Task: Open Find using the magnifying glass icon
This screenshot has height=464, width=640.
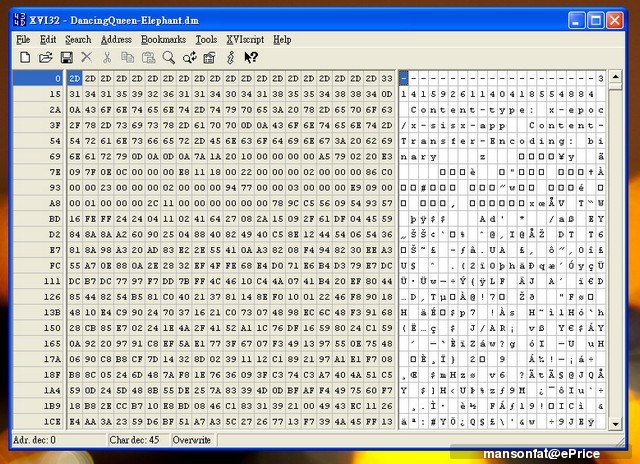Action: [x=169, y=58]
